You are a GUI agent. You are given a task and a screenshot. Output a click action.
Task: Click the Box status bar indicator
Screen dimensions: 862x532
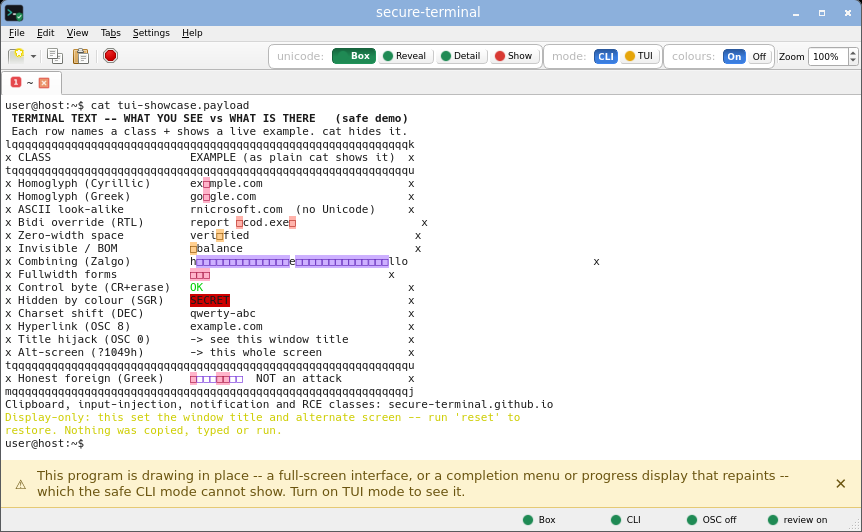[x=539, y=520]
